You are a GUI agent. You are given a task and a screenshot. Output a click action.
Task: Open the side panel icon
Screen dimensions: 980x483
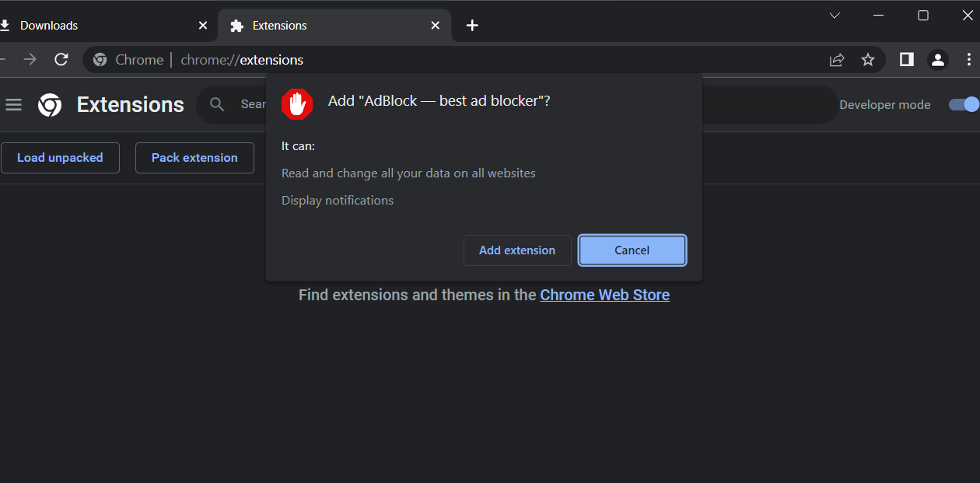point(905,59)
